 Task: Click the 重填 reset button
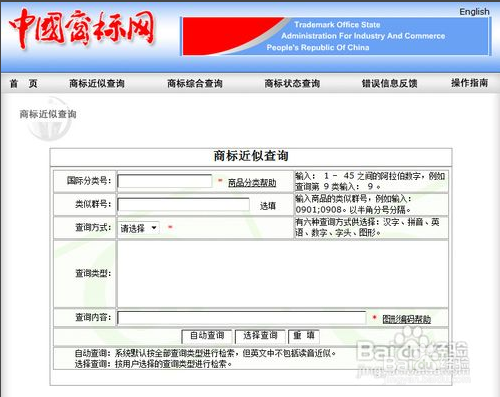tap(304, 336)
